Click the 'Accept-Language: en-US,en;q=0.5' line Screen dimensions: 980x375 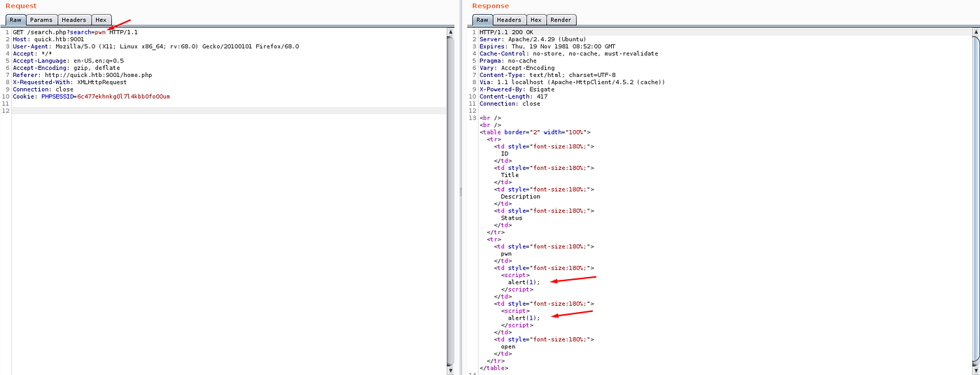click(x=68, y=61)
